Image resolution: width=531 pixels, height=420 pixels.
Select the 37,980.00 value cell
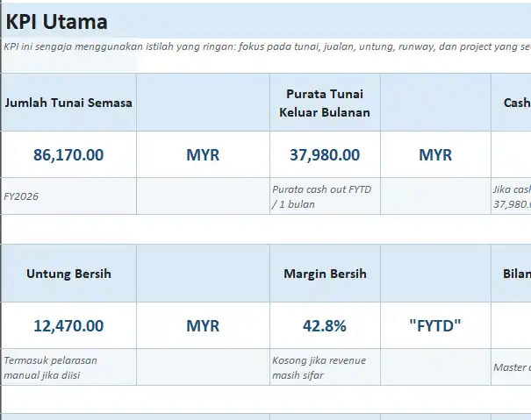[325, 155]
